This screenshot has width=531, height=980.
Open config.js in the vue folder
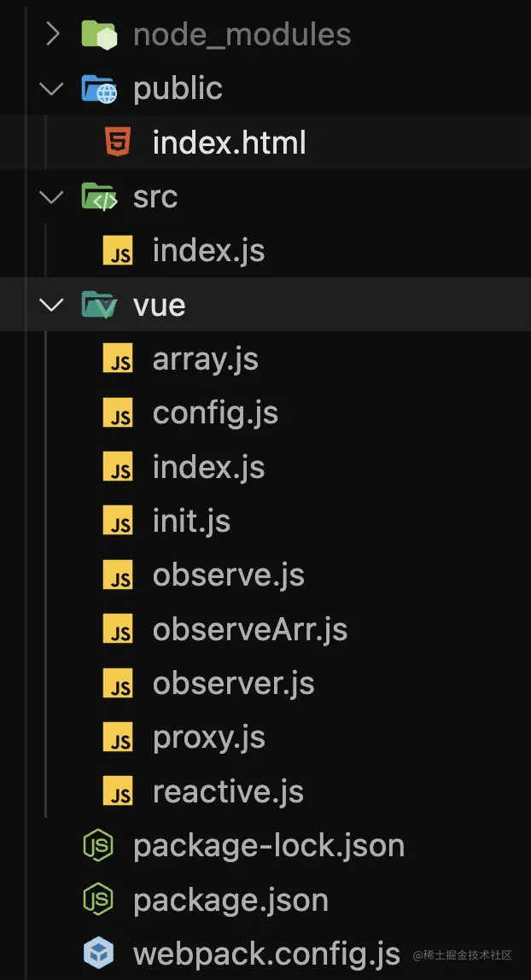pyautogui.click(x=215, y=413)
